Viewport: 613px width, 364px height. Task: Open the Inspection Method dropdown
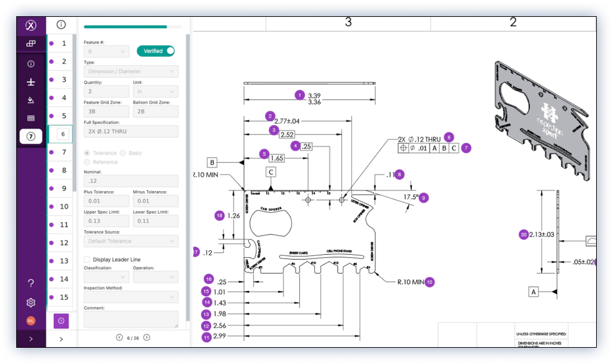click(131, 297)
